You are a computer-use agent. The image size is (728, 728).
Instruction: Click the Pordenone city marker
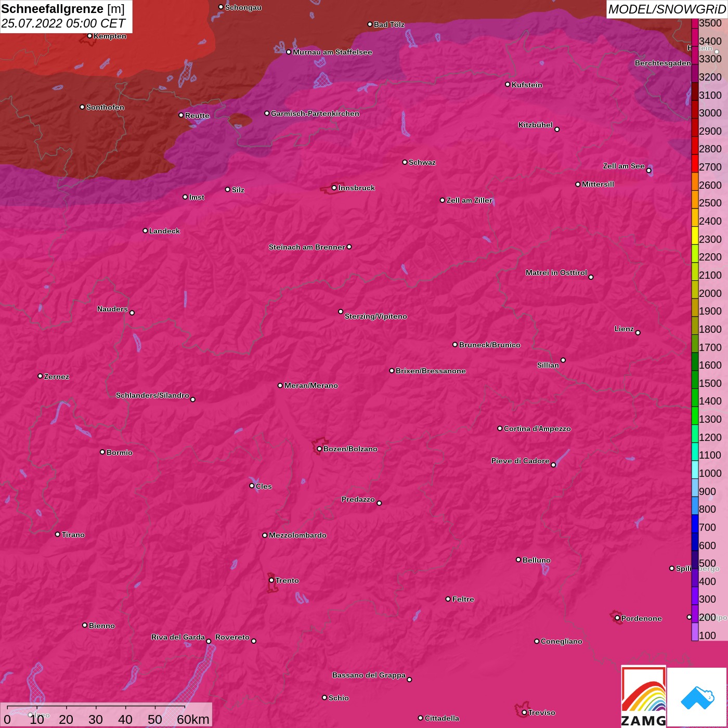(x=617, y=618)
